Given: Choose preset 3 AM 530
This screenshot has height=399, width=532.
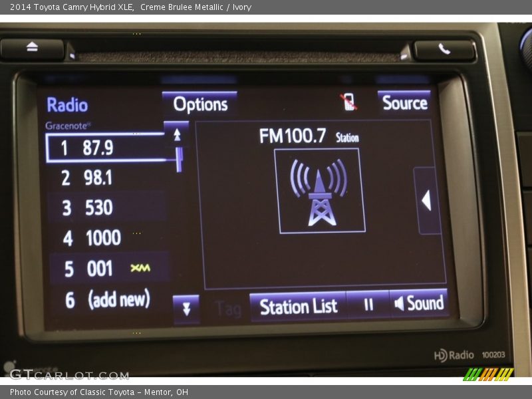Looking at the screenshot, I should point(104,207).
